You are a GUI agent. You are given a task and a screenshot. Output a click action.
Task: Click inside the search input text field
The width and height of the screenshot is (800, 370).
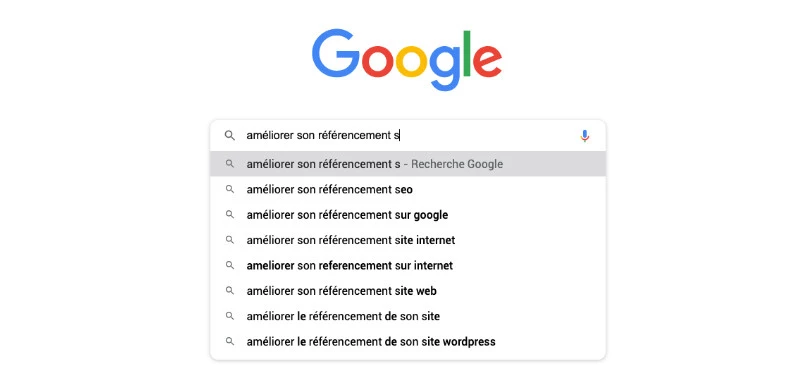click(408, 136)
